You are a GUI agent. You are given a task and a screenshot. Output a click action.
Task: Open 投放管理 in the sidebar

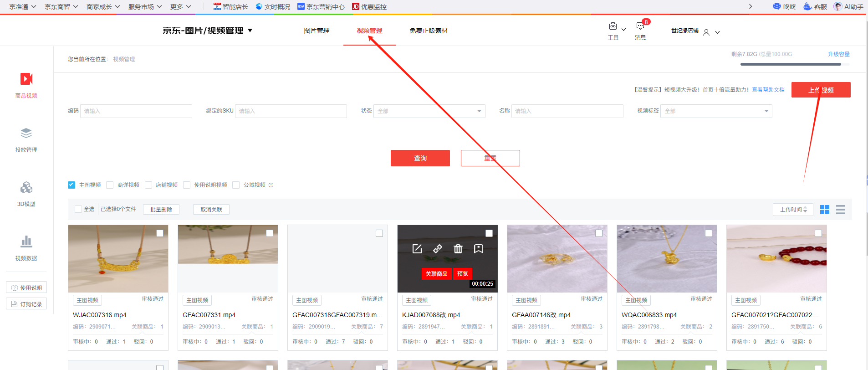point(26,134)
